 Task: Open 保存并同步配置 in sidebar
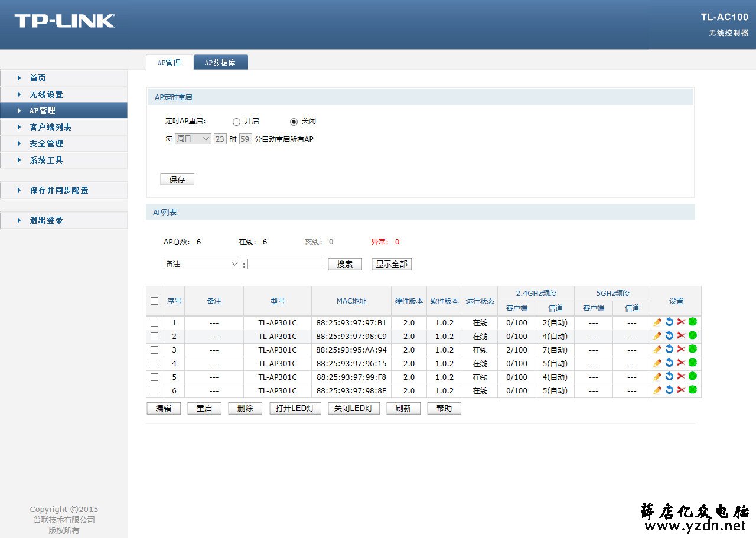pos(63,190)
